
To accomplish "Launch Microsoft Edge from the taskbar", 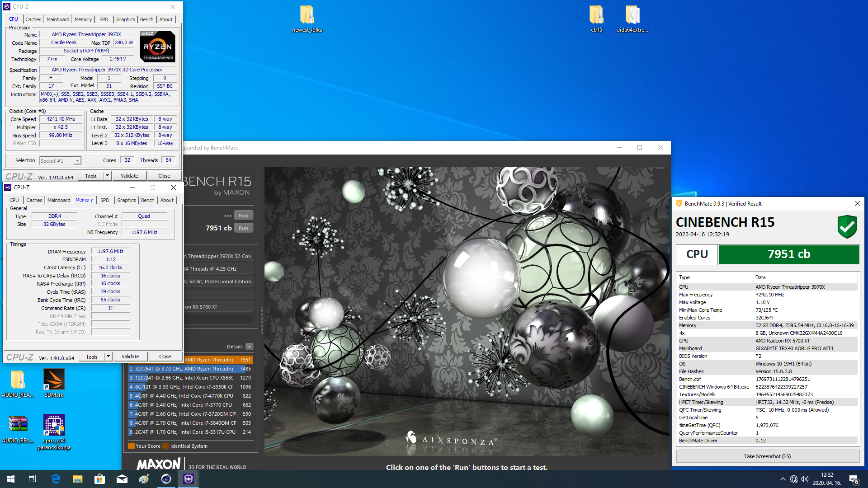I will pyautogui.click(x=56, y=479).
